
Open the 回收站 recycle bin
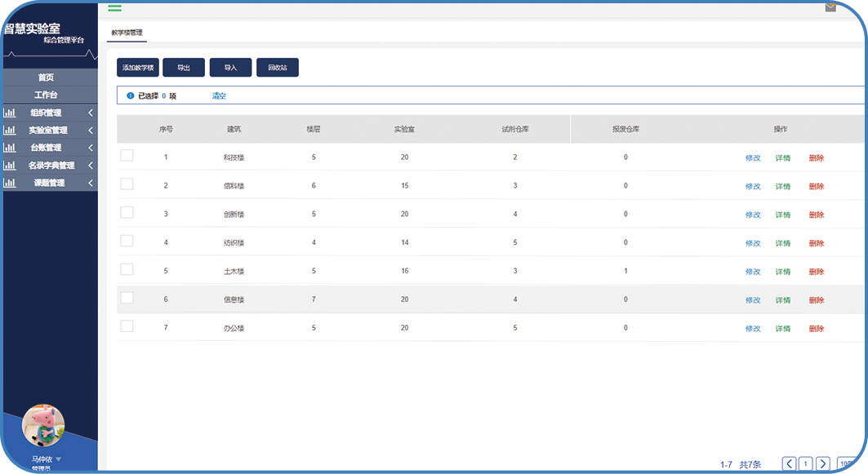click(x=278, y=68)
